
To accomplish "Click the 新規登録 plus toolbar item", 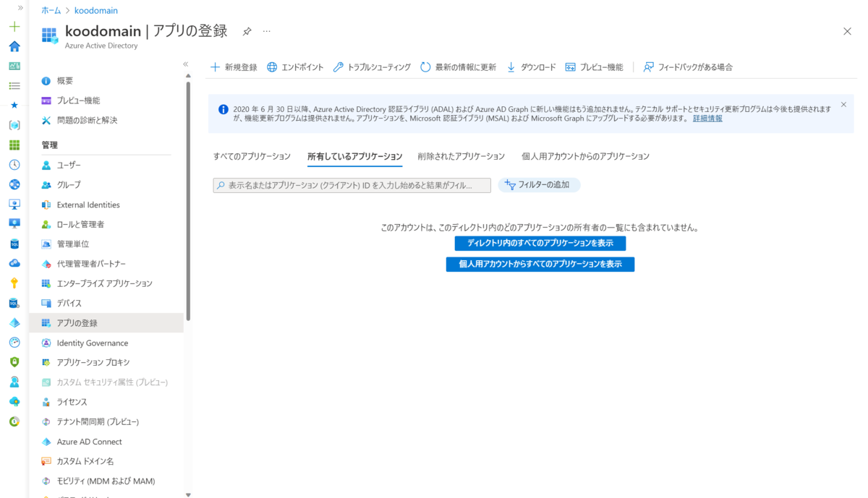I will click(x=234, y=67).
